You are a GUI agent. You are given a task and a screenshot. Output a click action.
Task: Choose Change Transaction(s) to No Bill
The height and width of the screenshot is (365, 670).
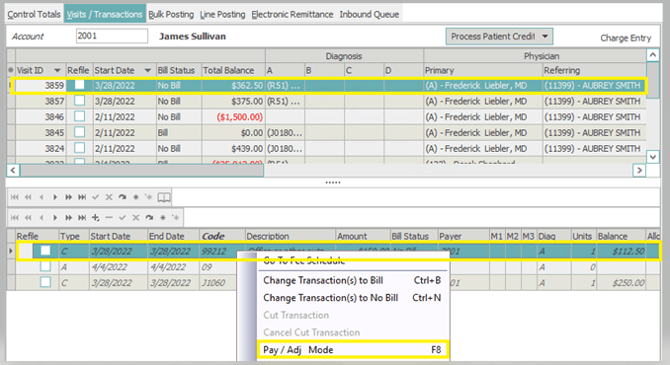pyautogui.click(x=352, y=298)
